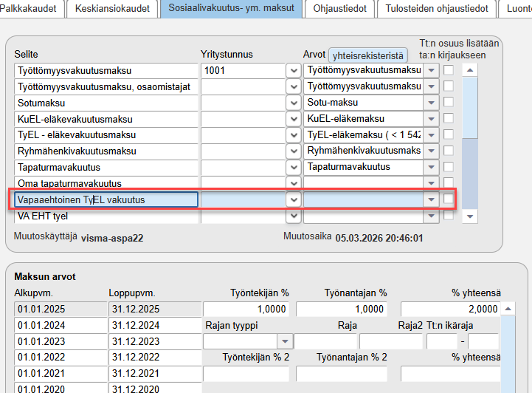532x393 pixels.
Task: Click the Luont… tab
Action: click(516, 8)
